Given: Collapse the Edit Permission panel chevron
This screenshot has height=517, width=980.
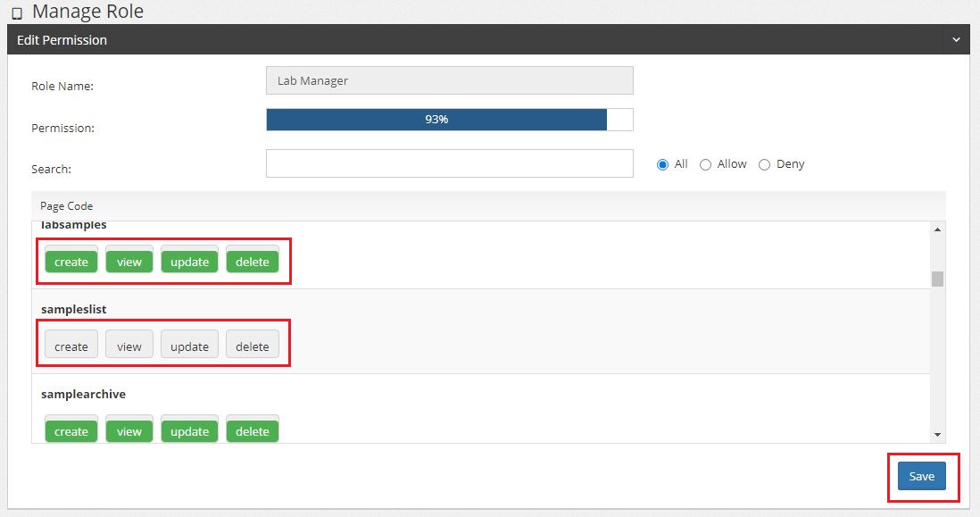Looking at the screenshot, I should pos(956,40).
